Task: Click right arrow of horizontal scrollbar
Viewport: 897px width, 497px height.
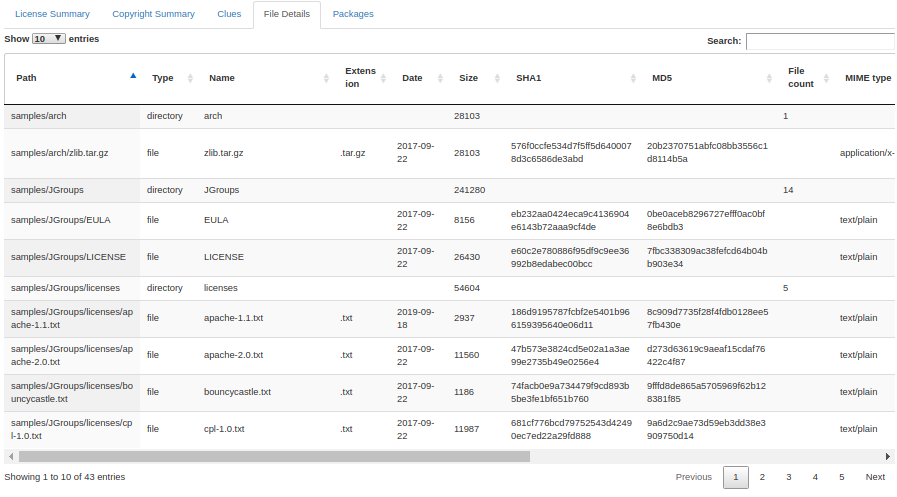Action: 887,456
